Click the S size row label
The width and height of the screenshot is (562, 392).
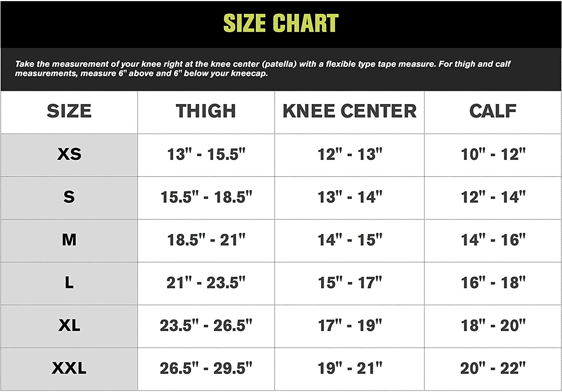point(69,197)
